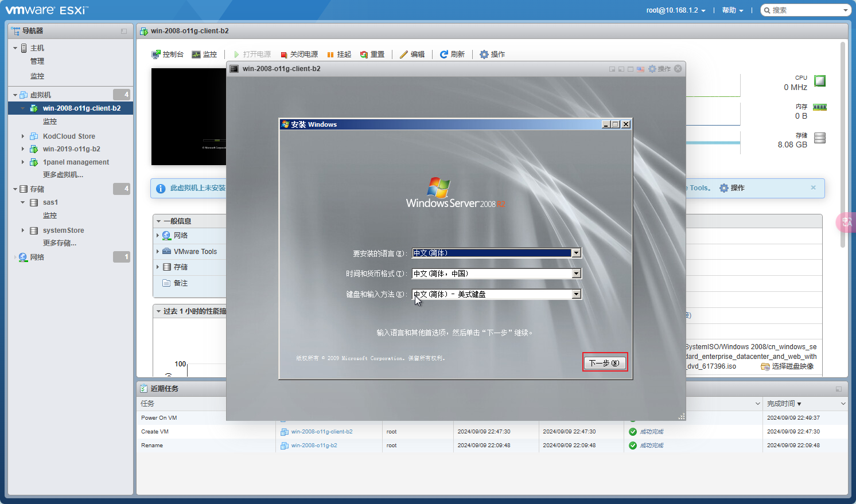Open the 操作 actions gear in the VM toolbar
Image resolution: width=856 pixels, height=504 pixels.
[492, 54]
